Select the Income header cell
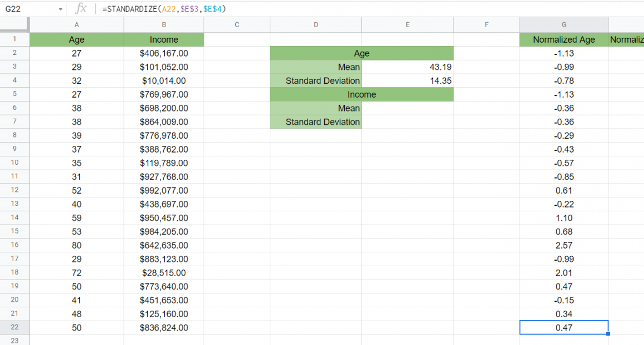 [164, 39]
